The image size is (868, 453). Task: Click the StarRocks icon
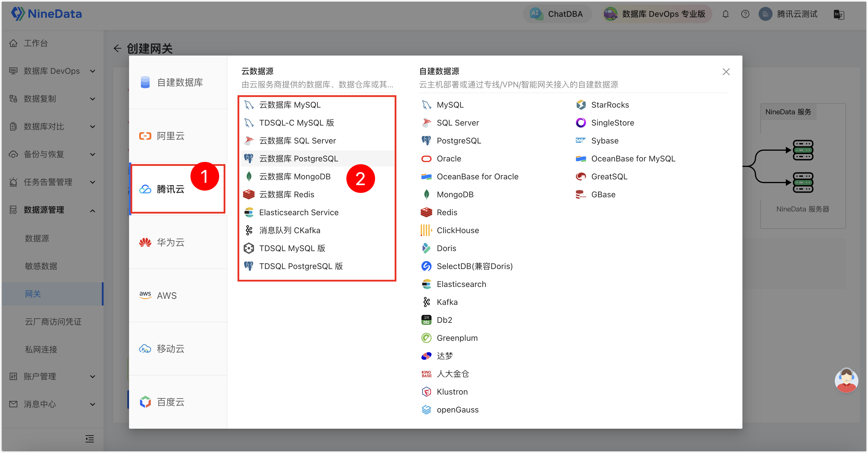click(581, 105)
